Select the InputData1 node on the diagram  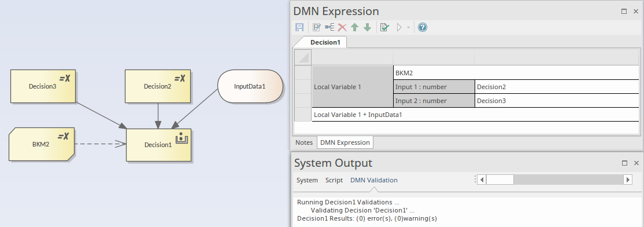coord(250,86)
